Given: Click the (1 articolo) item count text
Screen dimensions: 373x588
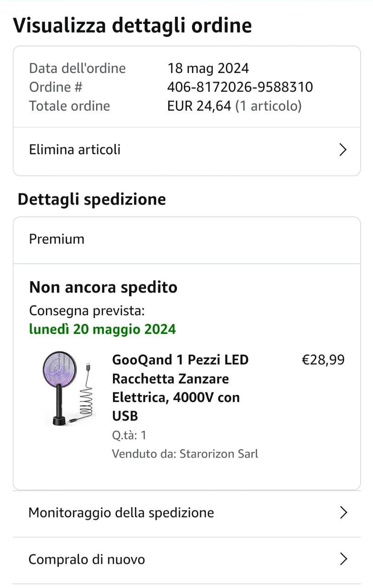Looking at the screenshot, I should click(268, 106).
